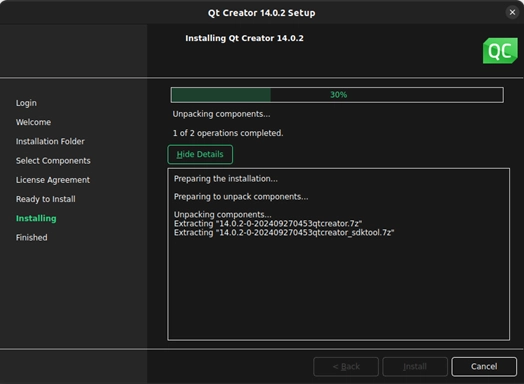Select the Ready to Install step
Image resolution: width=524 pixels, height=384 pixels.
click(45, 199)
